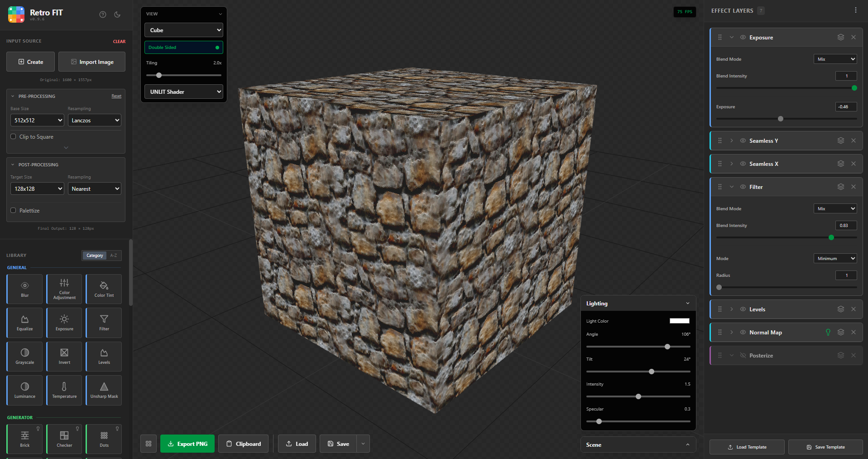Select the Unsharp Mask effect tile
Screen dimensions: 868x459
(104, 390)
